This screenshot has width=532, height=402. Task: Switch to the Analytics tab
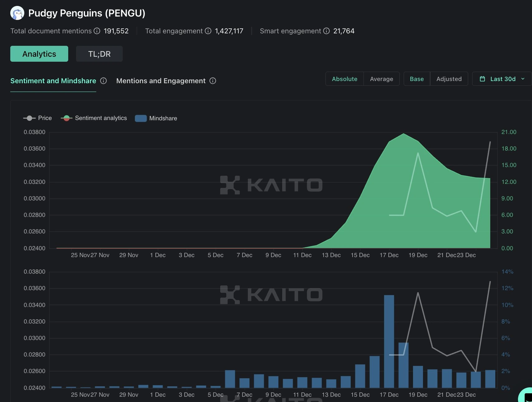(39, 54)
